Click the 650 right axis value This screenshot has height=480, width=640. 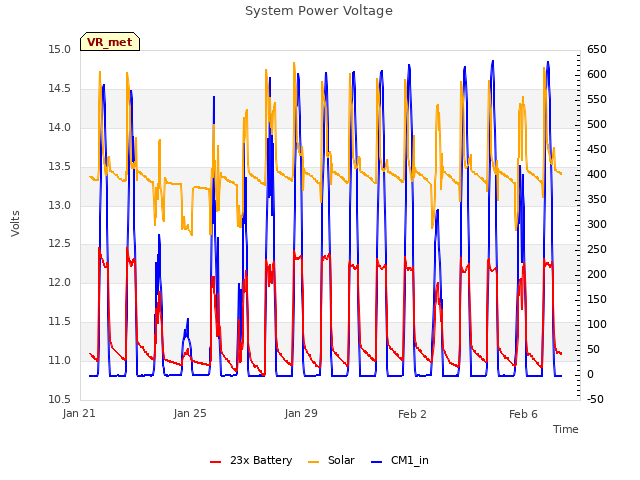(x=597, y=50)
